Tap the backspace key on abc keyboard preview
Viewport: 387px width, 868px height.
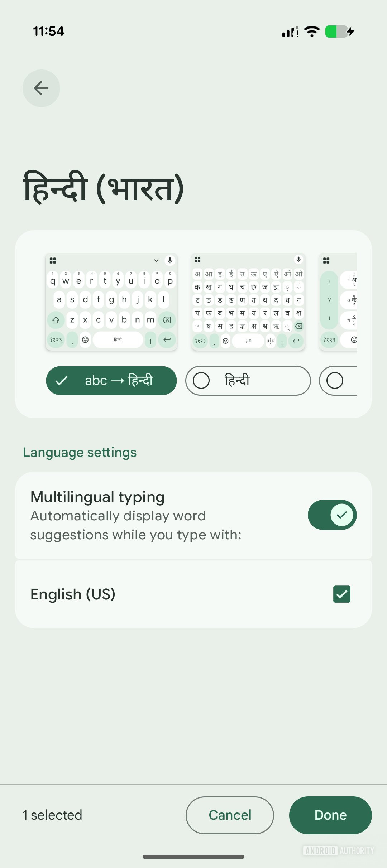tap(167, 320)
